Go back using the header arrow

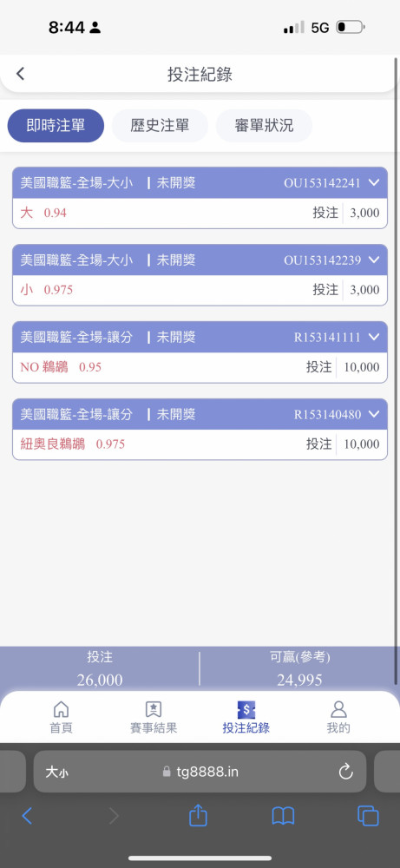[21, 74]
